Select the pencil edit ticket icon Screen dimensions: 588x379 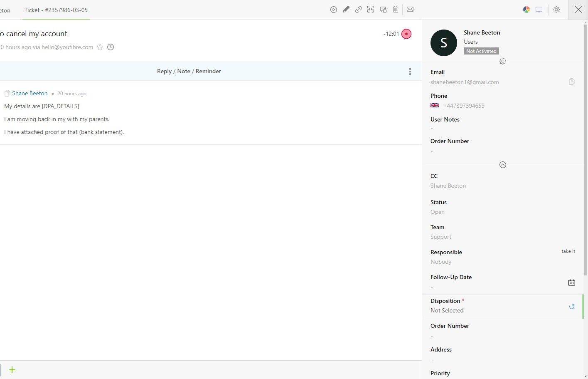[346, 9]
